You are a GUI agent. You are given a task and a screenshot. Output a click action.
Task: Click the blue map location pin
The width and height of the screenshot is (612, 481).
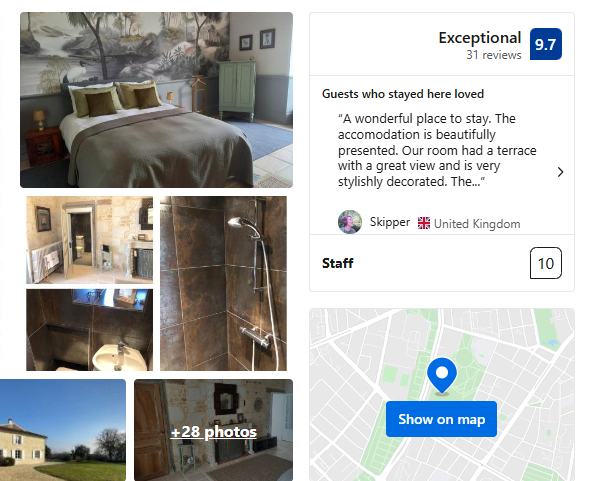coord(442,376)
